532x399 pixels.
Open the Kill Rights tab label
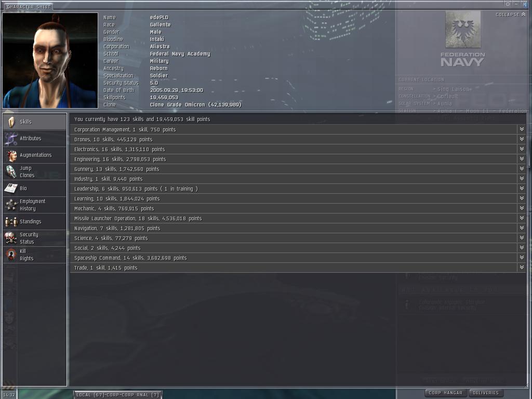pyautogui.click(x=26, y=255)
